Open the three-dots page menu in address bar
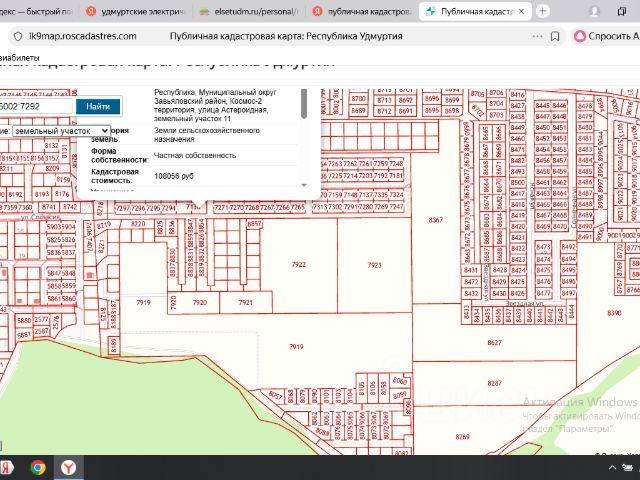 538,36
